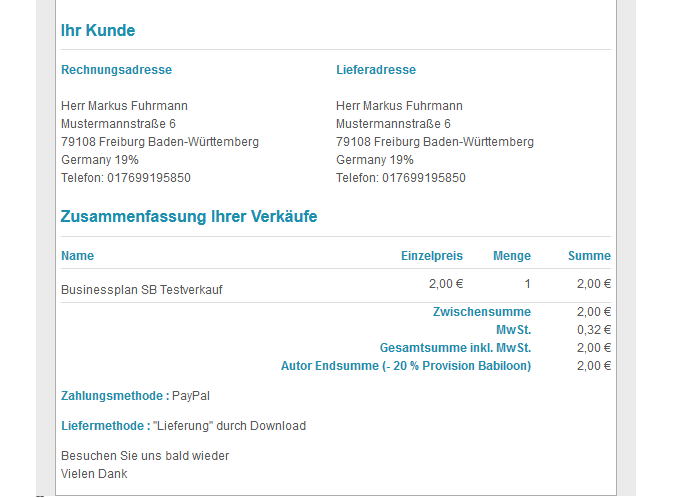The width and height of the screenshot is (686, 498).
Task: Select the "Businessplan SB Testverkauf" product row
Action: pyautogui.click(x=142, y=290)
